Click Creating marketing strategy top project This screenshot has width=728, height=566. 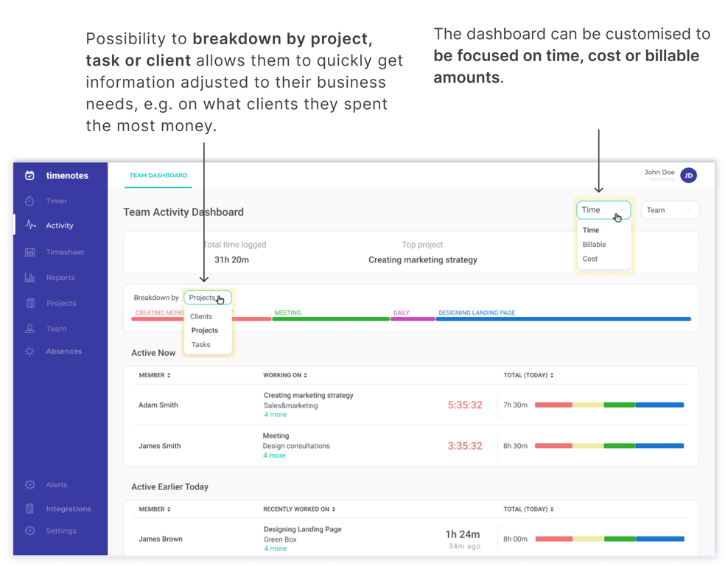tap(423, 260)
